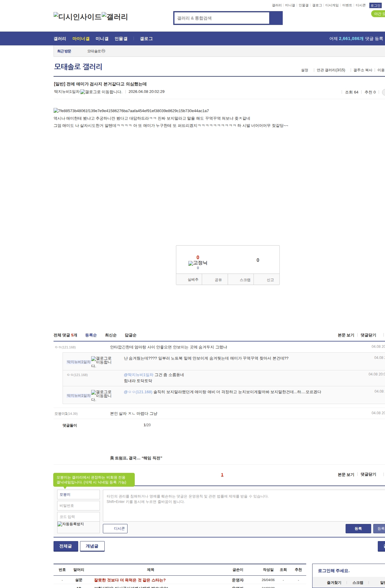Open the 모태솔로 갤러리 title link
Image resolution: width=385 pixels, height=588 pixels.
[x=78, y=67]
